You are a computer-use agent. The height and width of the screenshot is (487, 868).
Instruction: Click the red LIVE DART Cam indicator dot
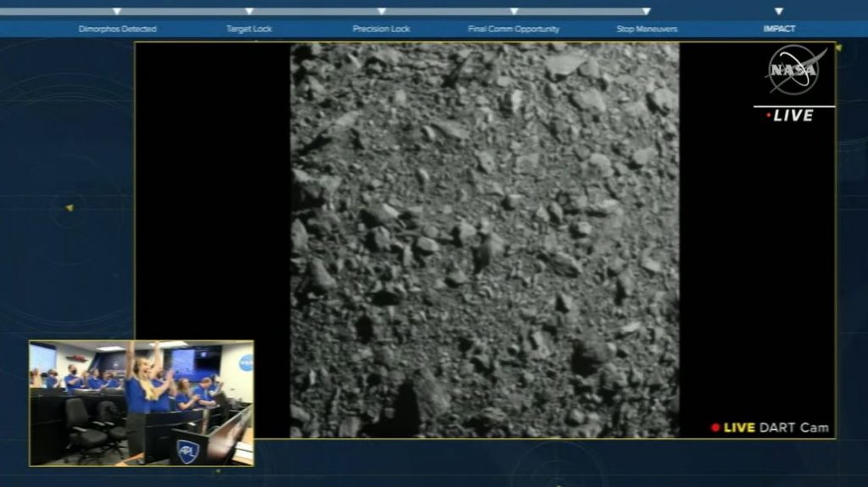715,428
